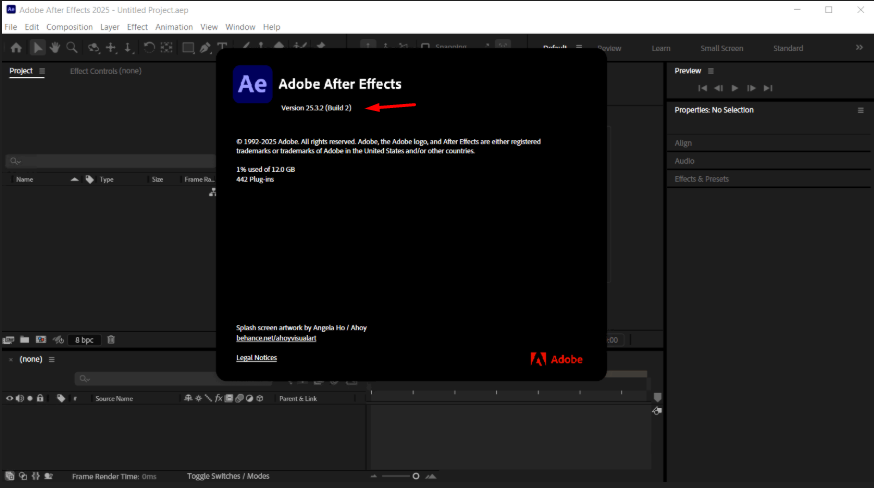Toggle the eye video visibility column switch
Image resolution: width=874 pixels, height=488 pixels.
pos(10,398)
